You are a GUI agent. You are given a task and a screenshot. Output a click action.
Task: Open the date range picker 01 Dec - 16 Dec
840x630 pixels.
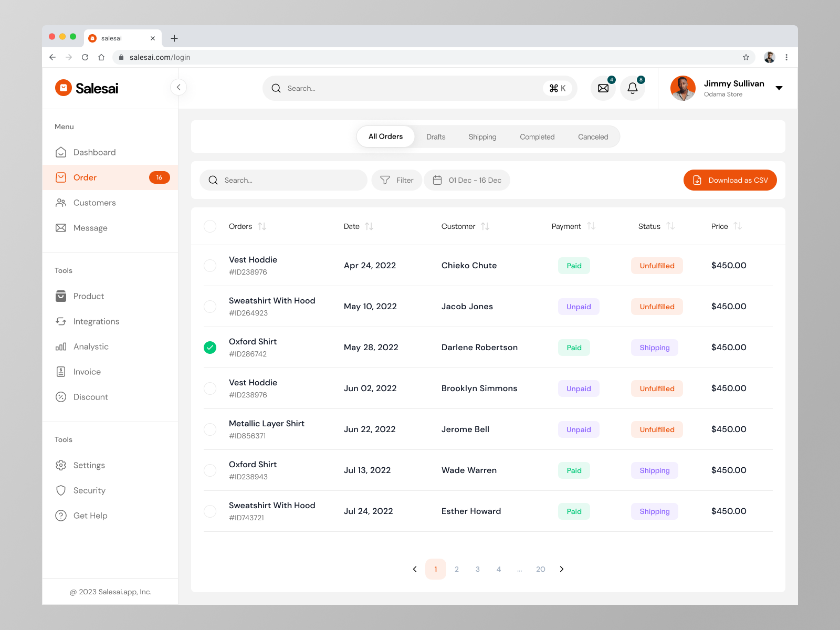click(467, 180)
